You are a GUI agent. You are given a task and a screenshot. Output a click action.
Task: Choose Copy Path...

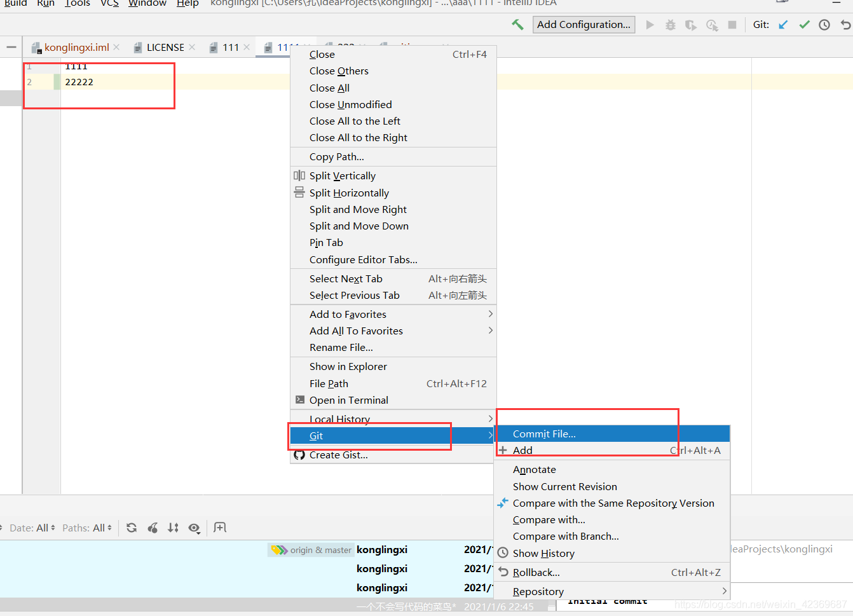click(x=393, y=156)
